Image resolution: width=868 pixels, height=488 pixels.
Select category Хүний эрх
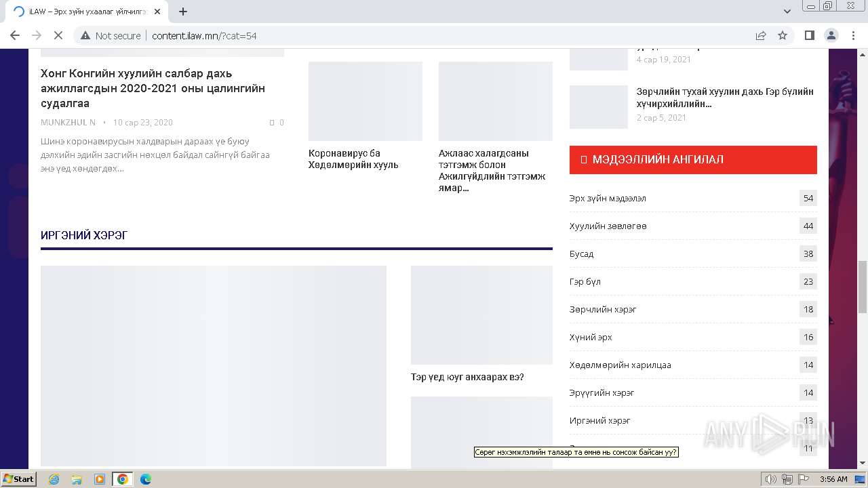pos(591,338)
